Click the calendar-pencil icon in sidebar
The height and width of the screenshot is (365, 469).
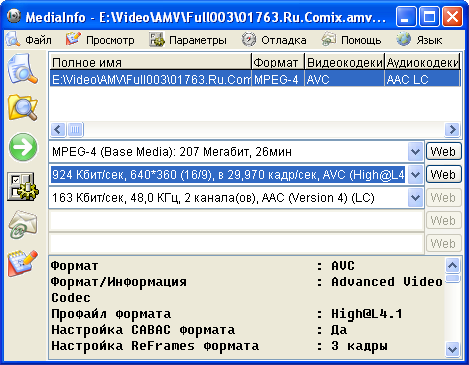tap(23, 263)
